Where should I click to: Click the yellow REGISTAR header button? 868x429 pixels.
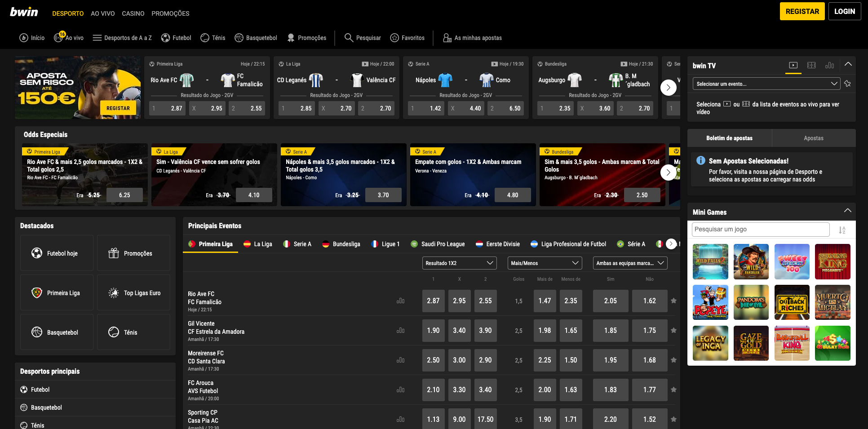pyautogui.click(x=802, y=11)
